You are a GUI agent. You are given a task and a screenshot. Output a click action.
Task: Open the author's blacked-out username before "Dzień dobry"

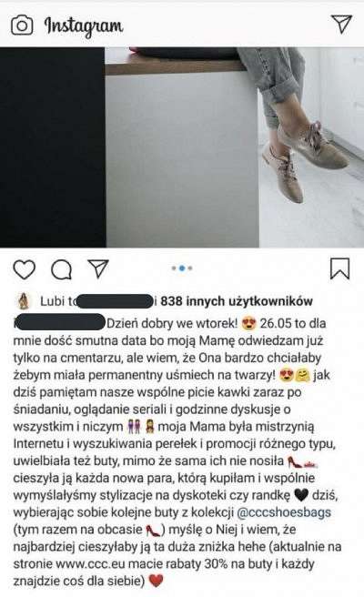(x=60, y=322)
